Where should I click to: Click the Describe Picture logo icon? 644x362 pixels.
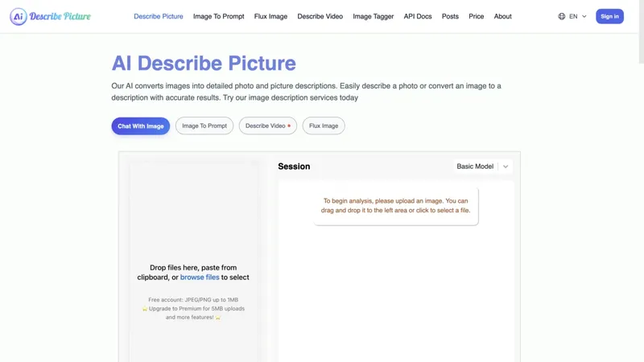(x=18, y=16)
